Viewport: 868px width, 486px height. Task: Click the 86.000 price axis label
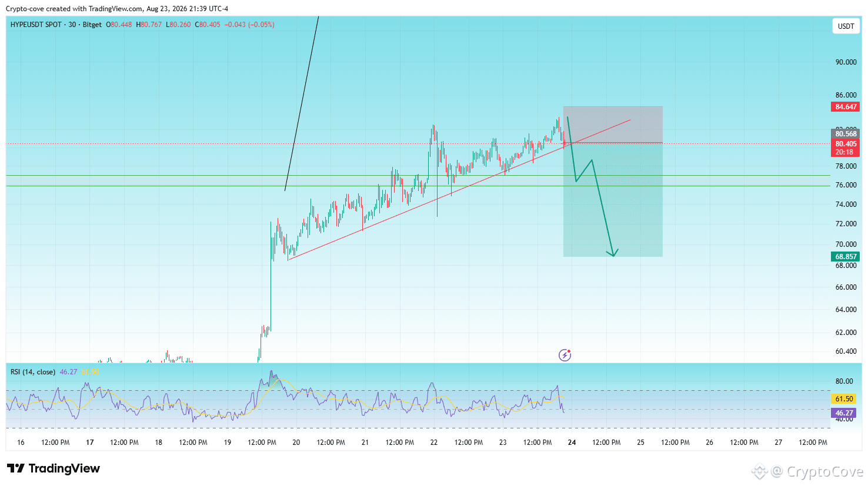tap(846, 95)
